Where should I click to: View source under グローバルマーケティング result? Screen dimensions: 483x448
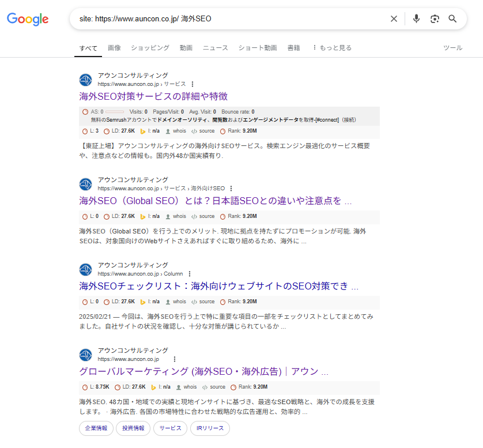(x=214, y=387)
